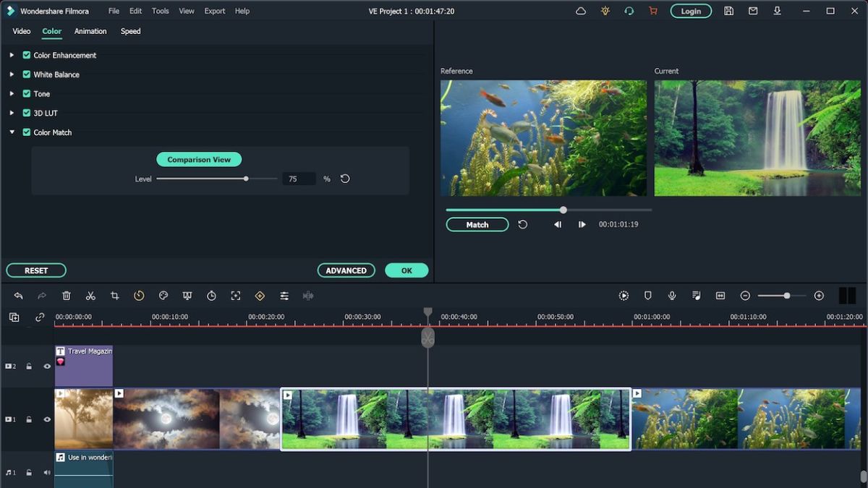This screenshot has height=488, width=868.
Task: Open the color palette tool icon
Action: [x=163, y=296]
